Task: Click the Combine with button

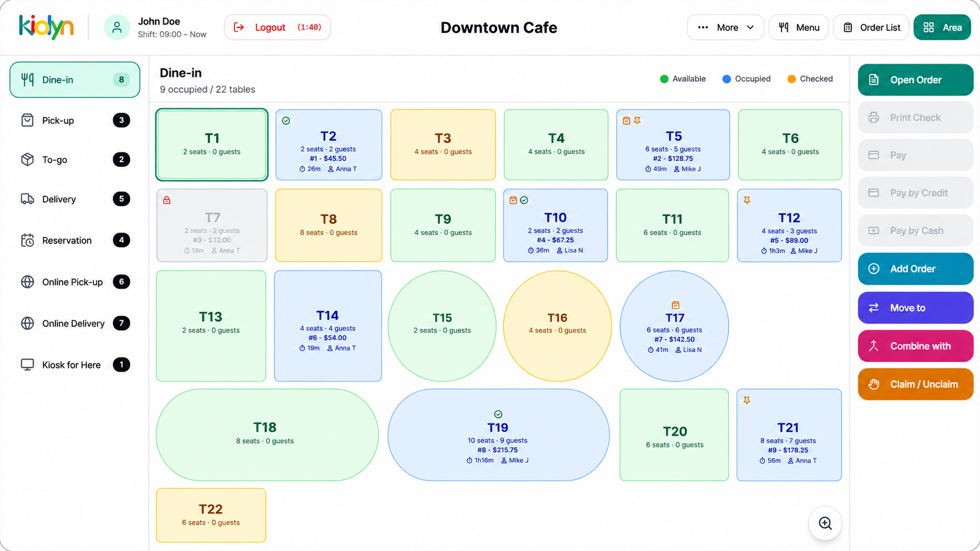Action: pos(915,346)
